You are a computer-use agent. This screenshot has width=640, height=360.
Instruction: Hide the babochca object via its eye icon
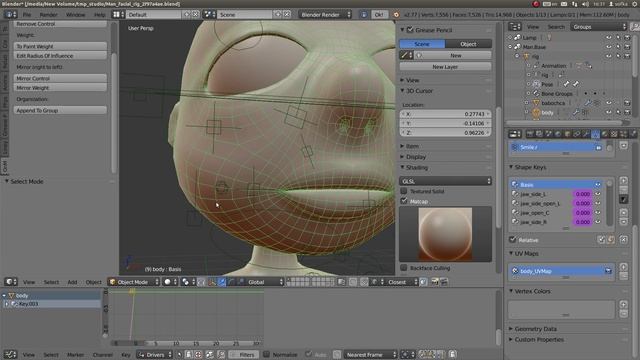[x=609, y=103]
